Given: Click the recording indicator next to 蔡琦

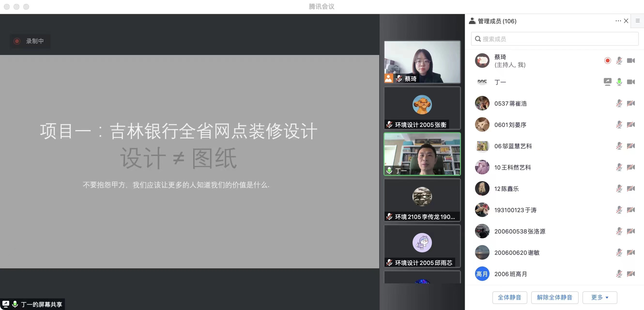Looking at the screenshot, I should [607, 61].
